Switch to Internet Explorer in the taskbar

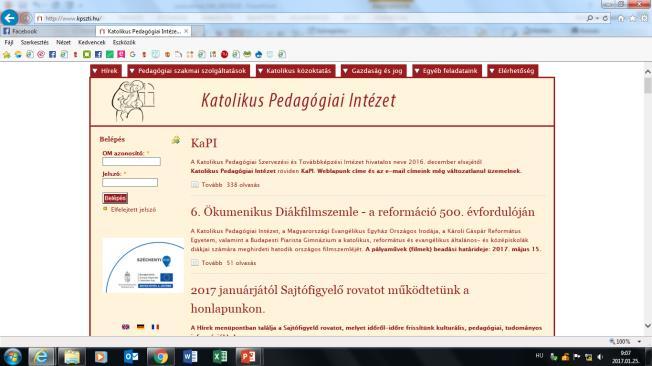point(41,357)
